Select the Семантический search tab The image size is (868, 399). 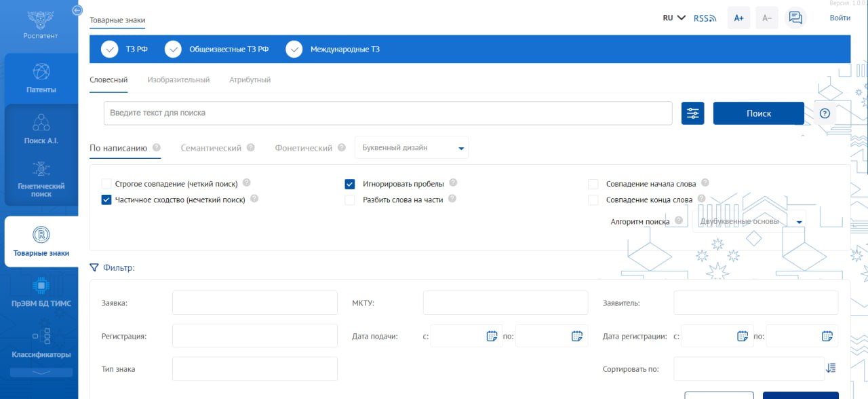click(211, 148)
